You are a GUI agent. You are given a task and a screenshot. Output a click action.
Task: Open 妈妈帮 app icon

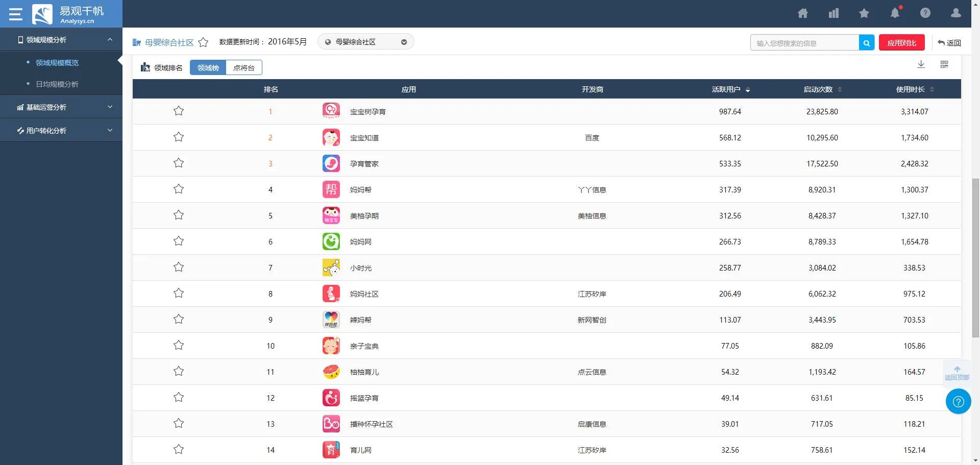(x=331, y=189)
